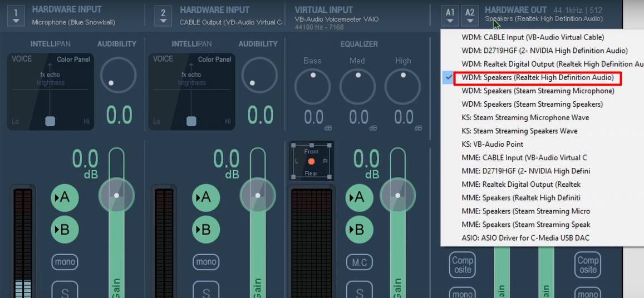Image resolution: width=644 pixels, height=298 pixels.
Task: Click the Bass equalizer knob
Action: [313, 87]
